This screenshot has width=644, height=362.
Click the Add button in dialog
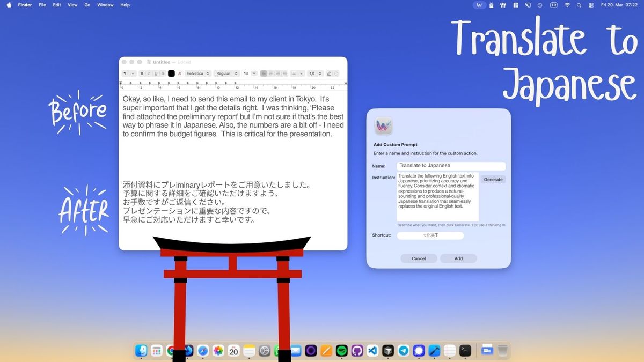(x=458, y=258)
